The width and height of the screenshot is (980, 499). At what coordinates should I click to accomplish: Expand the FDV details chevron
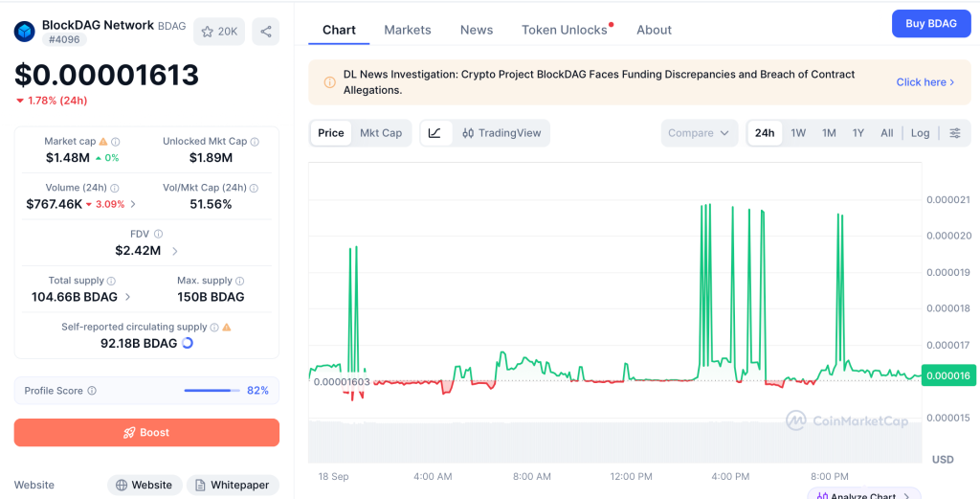coord(175,251)
